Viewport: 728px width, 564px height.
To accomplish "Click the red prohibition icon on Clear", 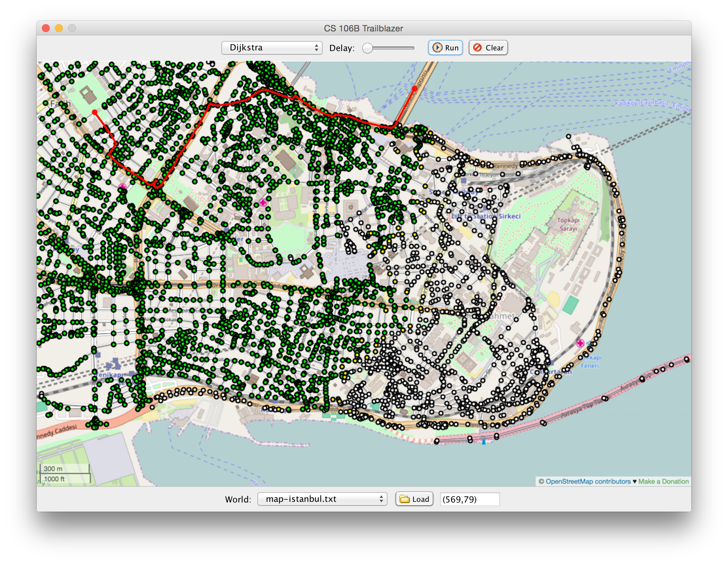I will pyautogui.click(x=477, y=48).
